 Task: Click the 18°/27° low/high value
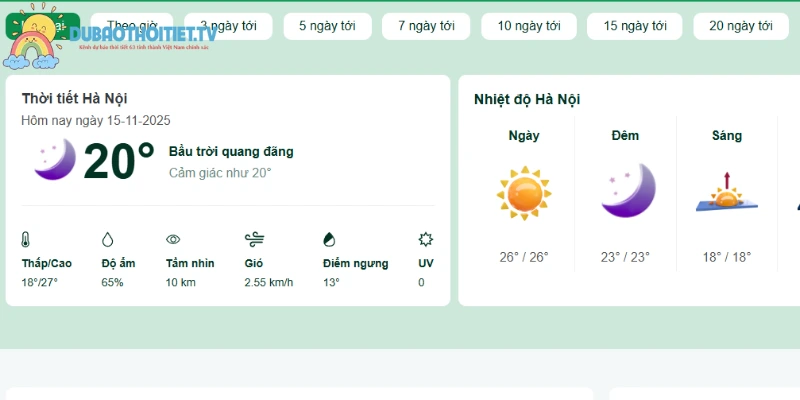click(40, 282)
